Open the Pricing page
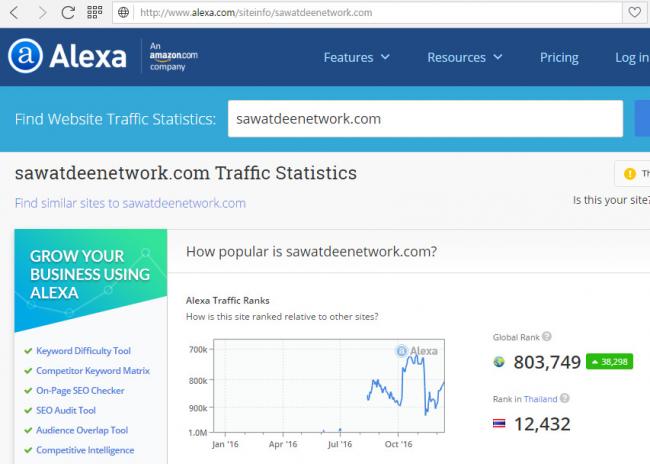650x464 pixels. pos(559,57)
